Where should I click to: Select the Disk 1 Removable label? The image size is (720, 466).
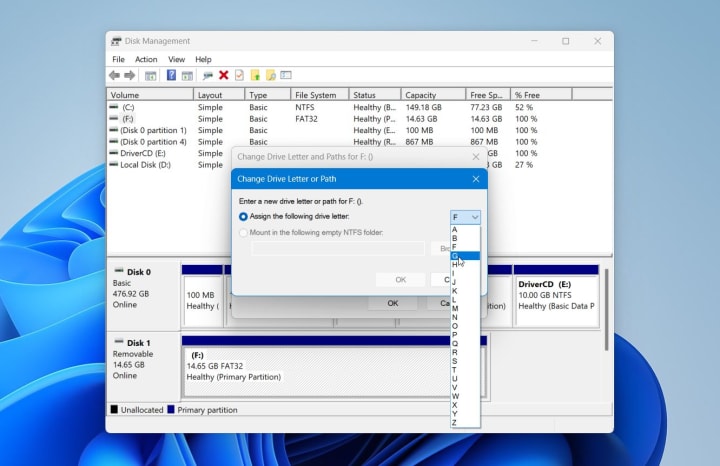click(143, 366)
